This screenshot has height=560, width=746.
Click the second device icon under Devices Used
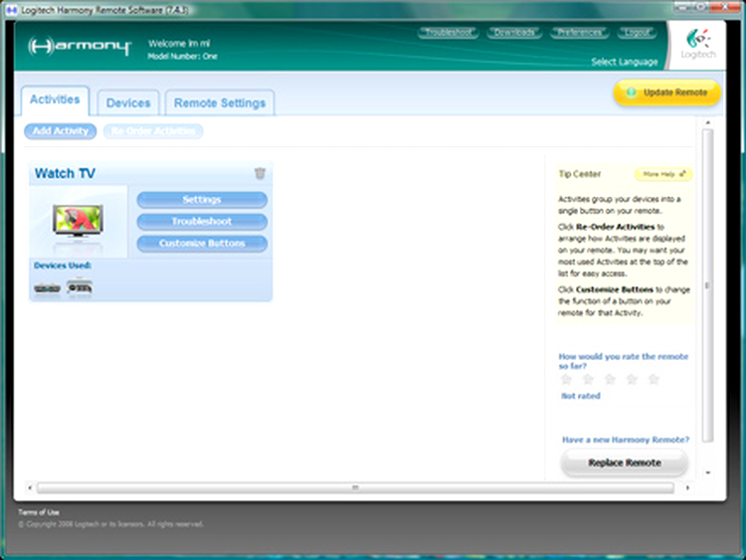[x=80, y=287]
